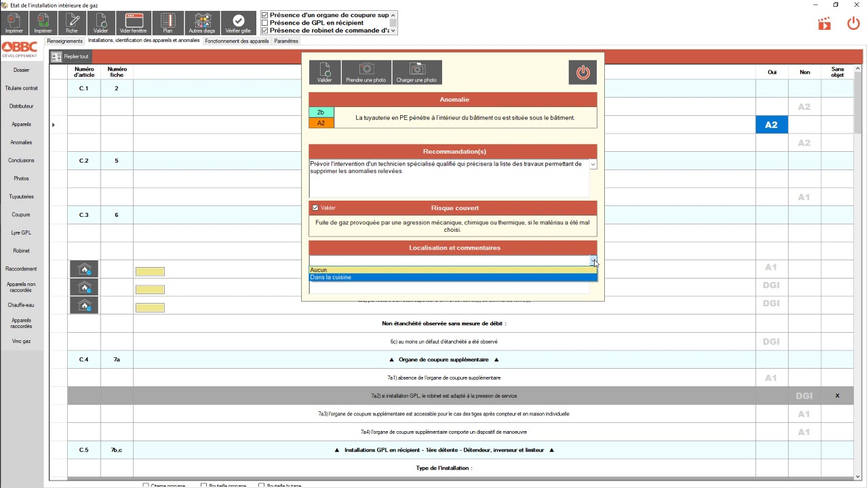Click the orange A2 anomaly badge
This screenshot has width=868, height=488.
[321, 123]
